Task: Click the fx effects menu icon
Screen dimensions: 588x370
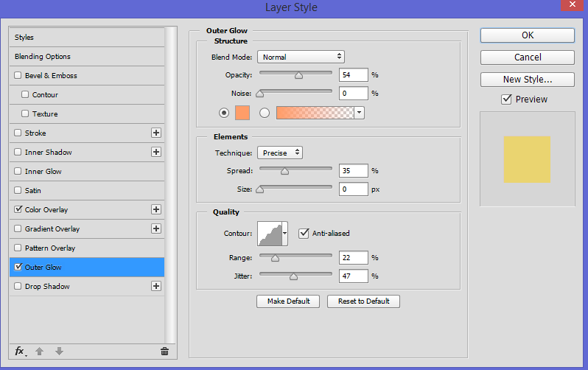Action: pos(20,351)
